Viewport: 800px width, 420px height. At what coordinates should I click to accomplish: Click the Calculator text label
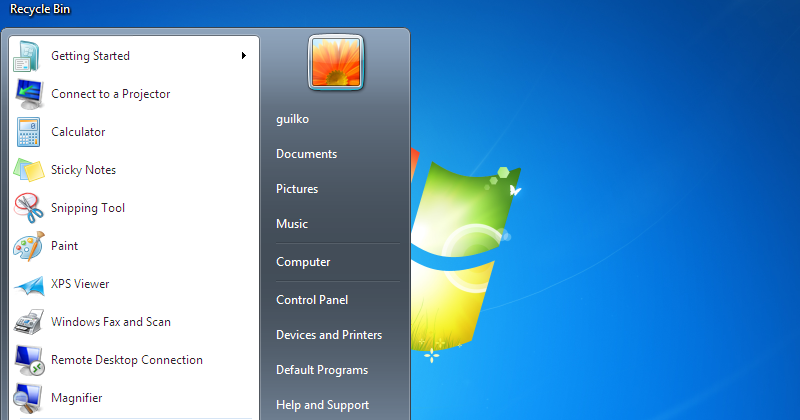(78, 132)
